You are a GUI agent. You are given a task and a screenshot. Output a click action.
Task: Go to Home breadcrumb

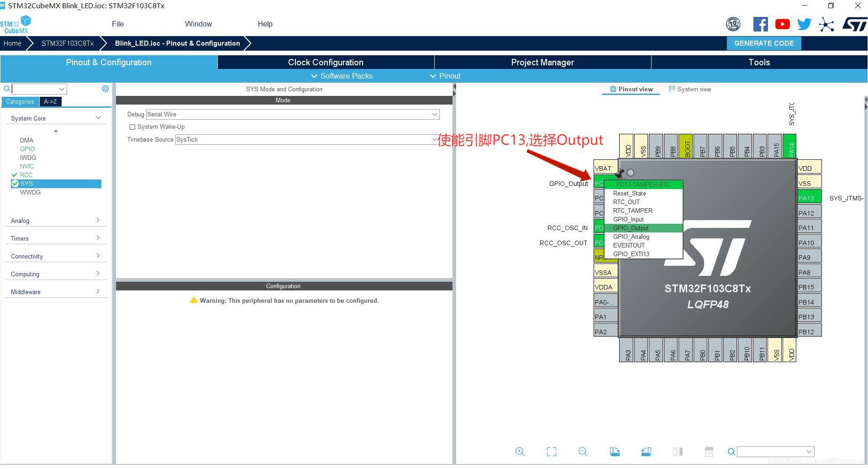click(12, 43)
